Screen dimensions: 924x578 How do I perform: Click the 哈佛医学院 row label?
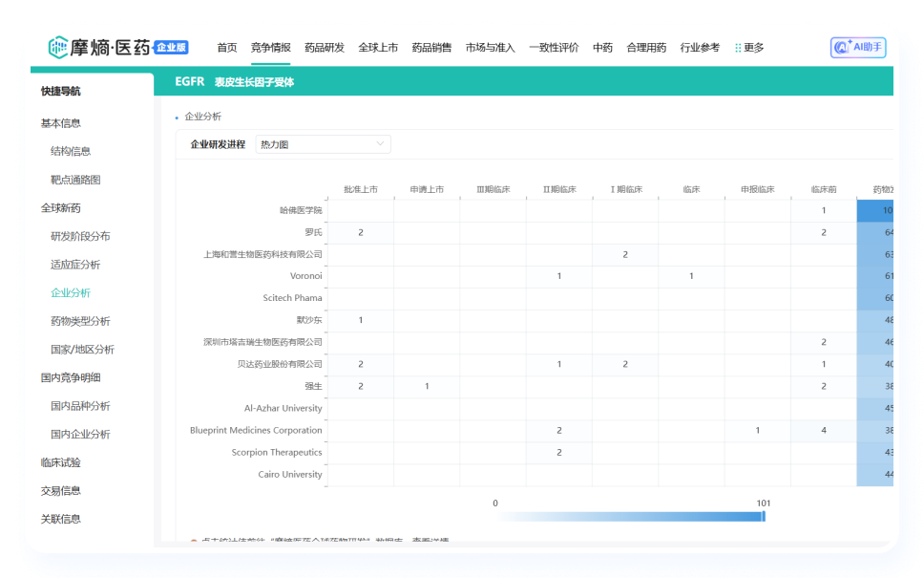(x=301, y=210)
